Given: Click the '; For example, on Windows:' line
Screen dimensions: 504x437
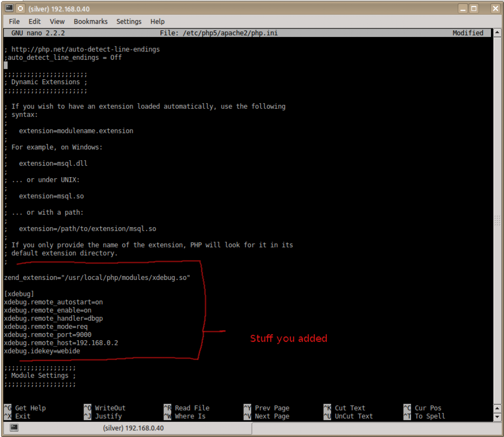Looking at the screenshot, I should 53,147.
